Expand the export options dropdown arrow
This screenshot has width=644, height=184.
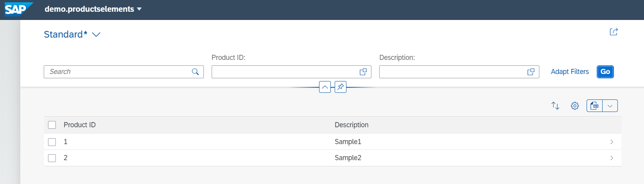point(610,106)
